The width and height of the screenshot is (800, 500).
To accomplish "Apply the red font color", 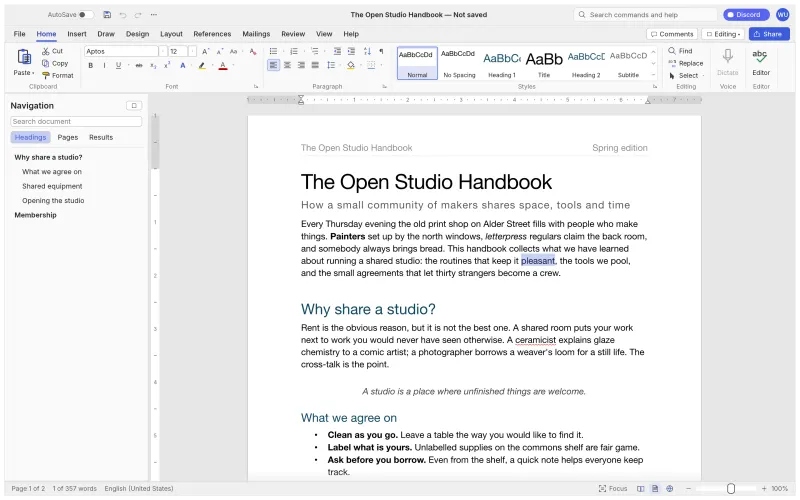I will pos(223,65).
